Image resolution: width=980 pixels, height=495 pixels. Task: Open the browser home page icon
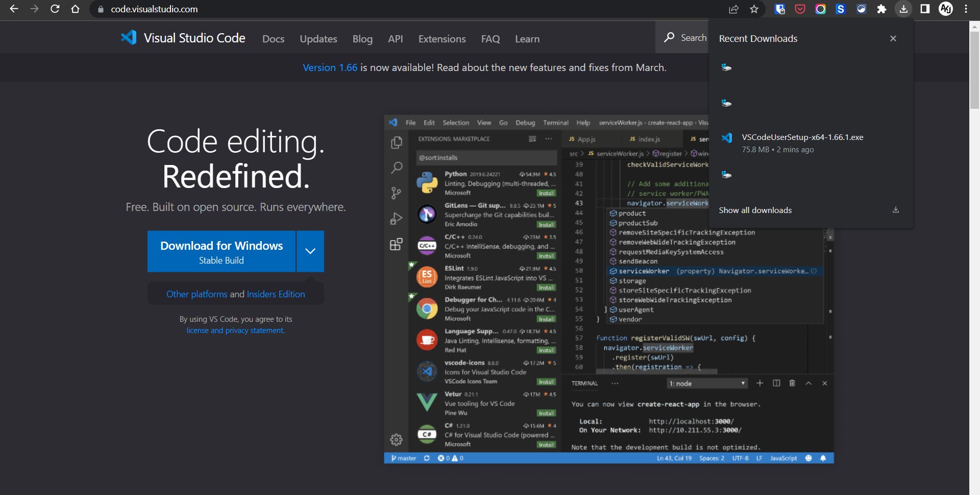75,9
